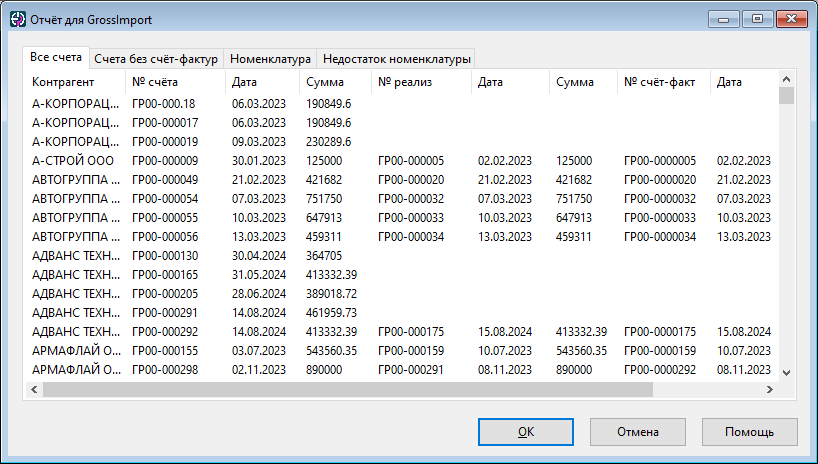The height and width of the screenshot is (464, 818).
Task: Confirm with the OK button
Action: click(x=526, y=432)
